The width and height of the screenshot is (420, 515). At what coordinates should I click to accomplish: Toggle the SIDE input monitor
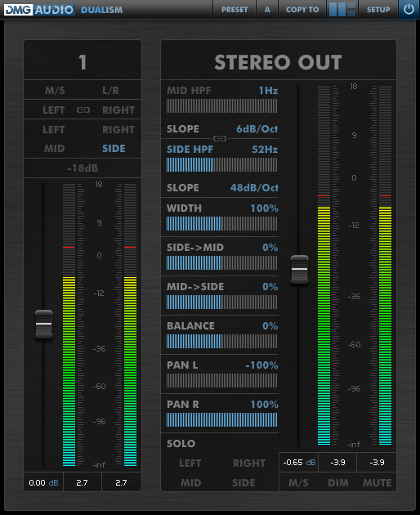(114, 149)
